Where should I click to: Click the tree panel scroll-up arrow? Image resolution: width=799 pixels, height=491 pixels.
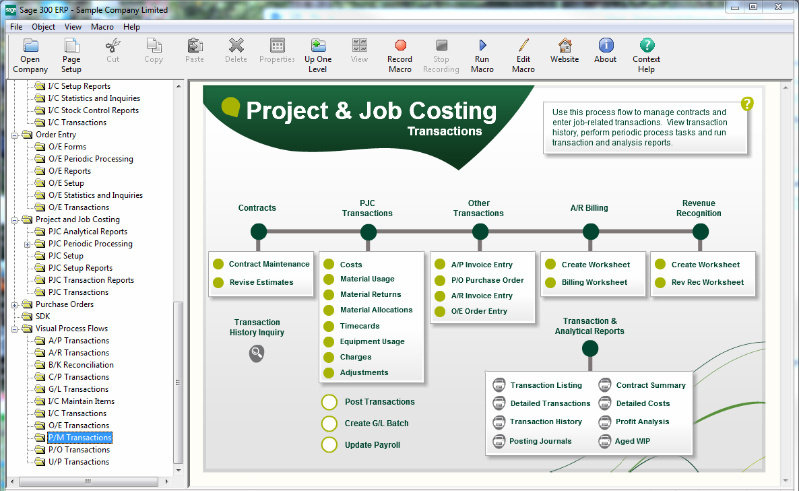tap(178, 86)
